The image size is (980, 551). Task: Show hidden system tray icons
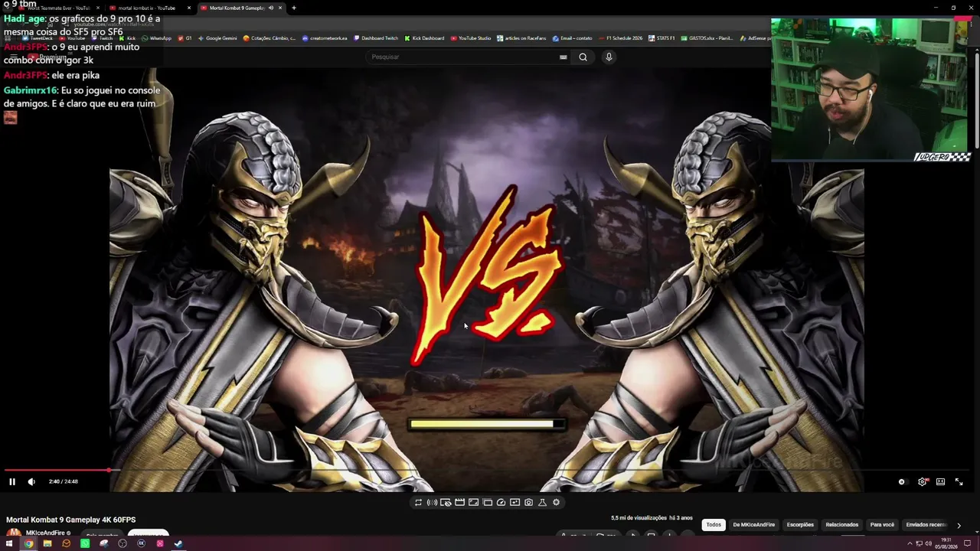[910, 544]
